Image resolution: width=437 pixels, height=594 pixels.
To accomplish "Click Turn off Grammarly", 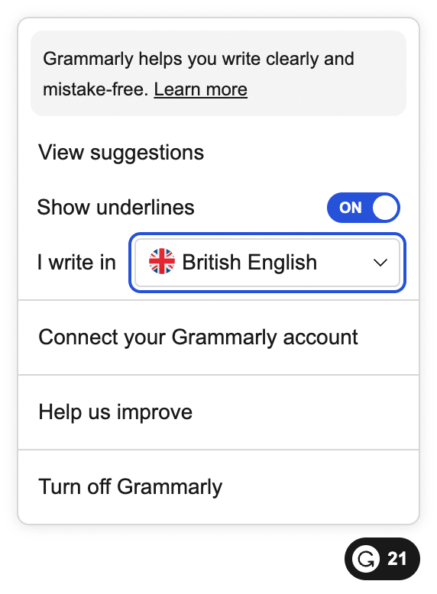I will tap(218, 487).
